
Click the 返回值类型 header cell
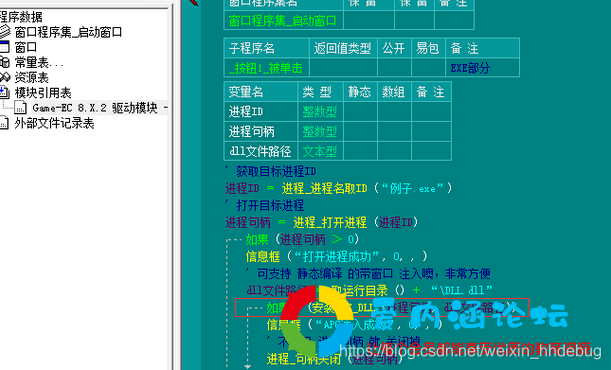pos(343,48)
